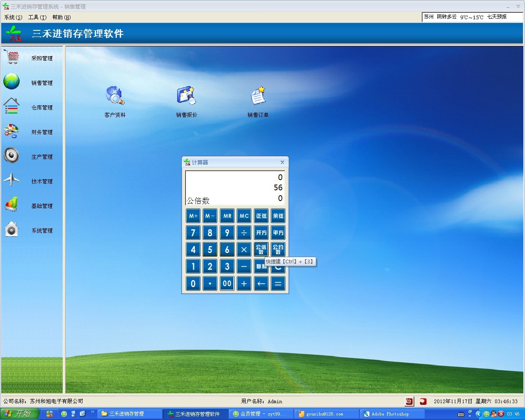Click calculator minus key
The image size is (525, 420).
tap(244, 267)
